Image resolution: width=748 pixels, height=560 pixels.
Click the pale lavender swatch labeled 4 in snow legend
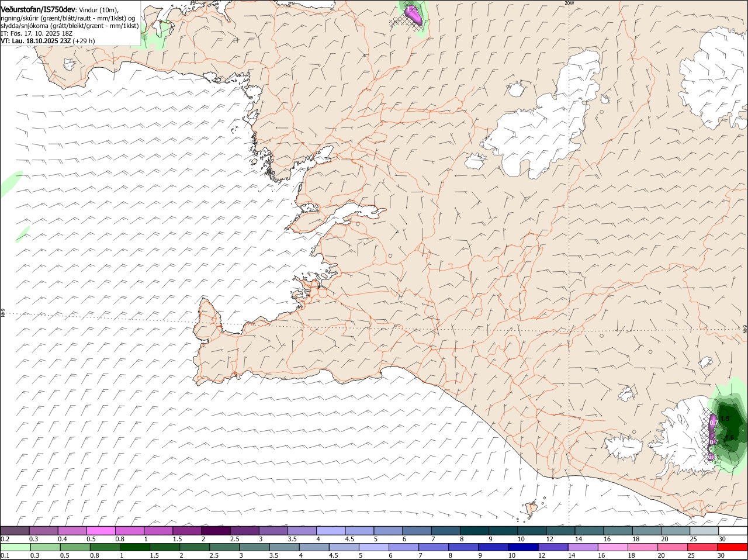(x=330, y=531)
